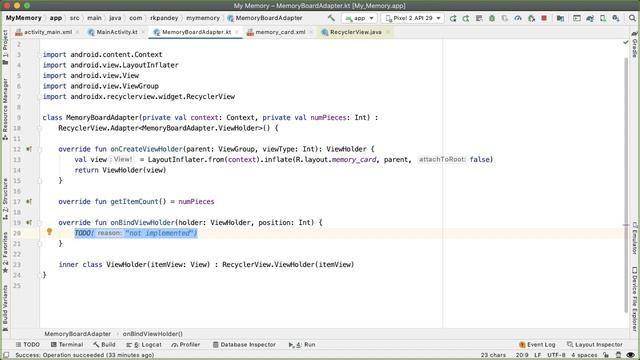
Task: Close the activity_main.xml tab
Action: click(x=77, y=32)
